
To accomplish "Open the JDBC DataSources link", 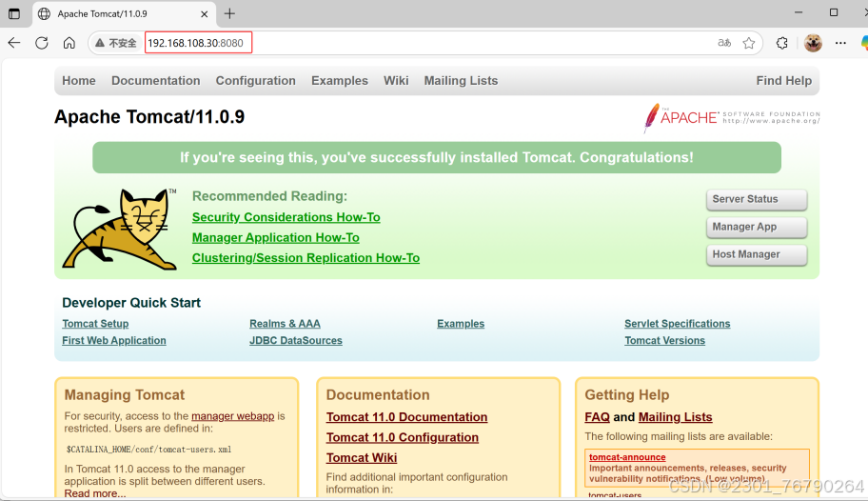I will (x=296, y=340).
